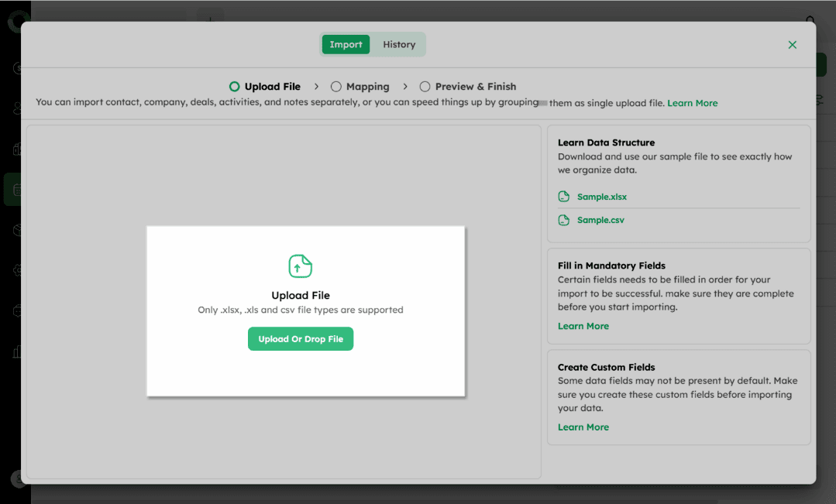Click the chevron after Mapping step
Viewport: 836px width, 504px height.
click(x=405, y=87)
